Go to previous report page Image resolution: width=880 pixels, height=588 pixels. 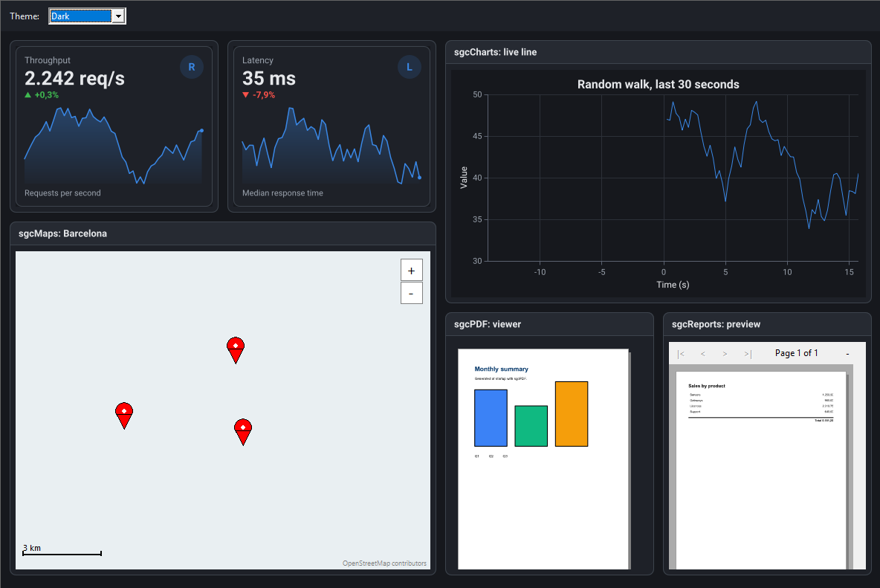click(x=702, y=354)
